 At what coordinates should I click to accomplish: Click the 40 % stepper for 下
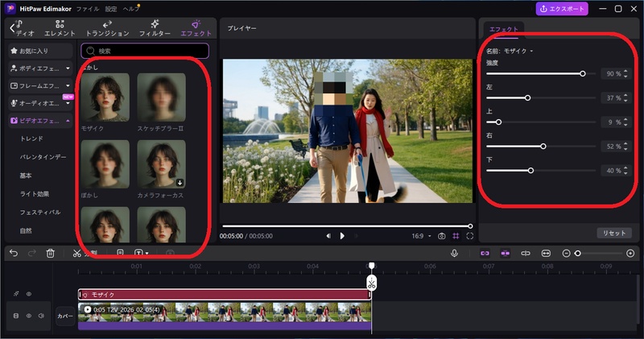(x=625, y=171)
